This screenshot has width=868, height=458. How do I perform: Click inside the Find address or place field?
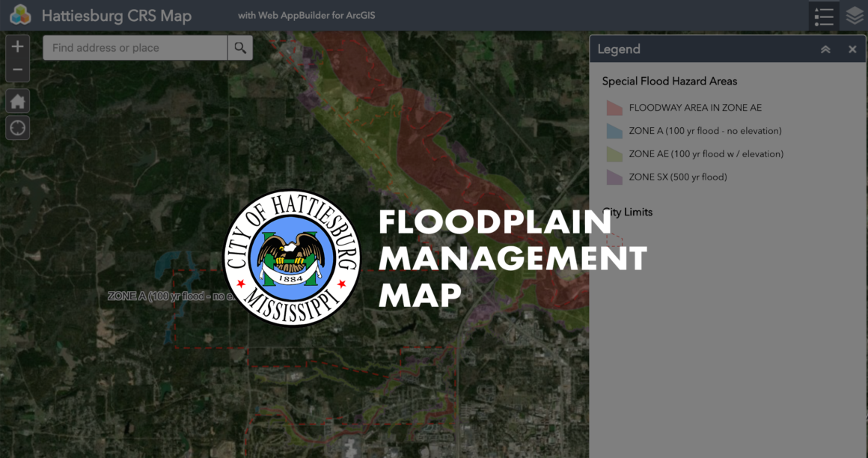135,47
